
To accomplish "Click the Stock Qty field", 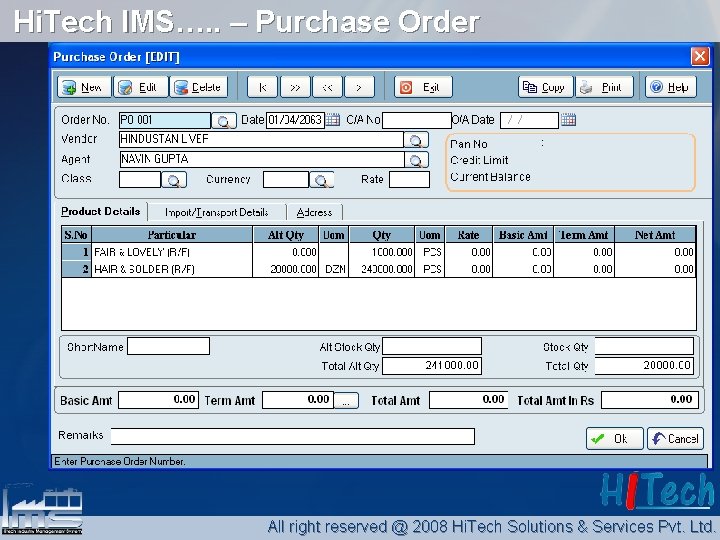I will coord(644,346).
